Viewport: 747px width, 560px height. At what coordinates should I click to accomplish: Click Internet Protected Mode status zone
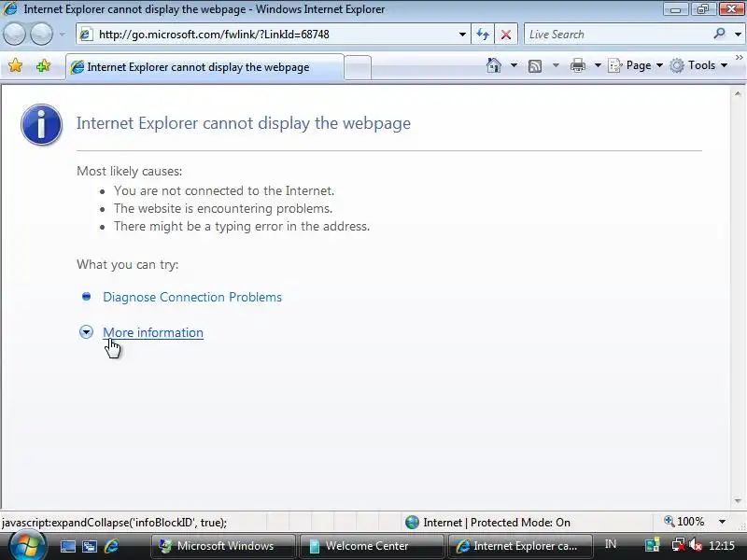tap(487, 523)
